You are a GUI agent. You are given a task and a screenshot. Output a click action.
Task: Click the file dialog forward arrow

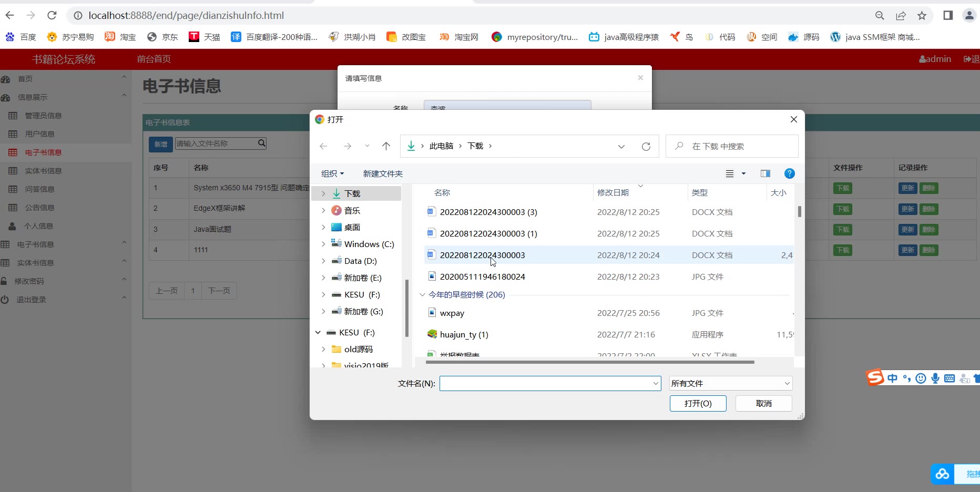(x=347, y=146)
